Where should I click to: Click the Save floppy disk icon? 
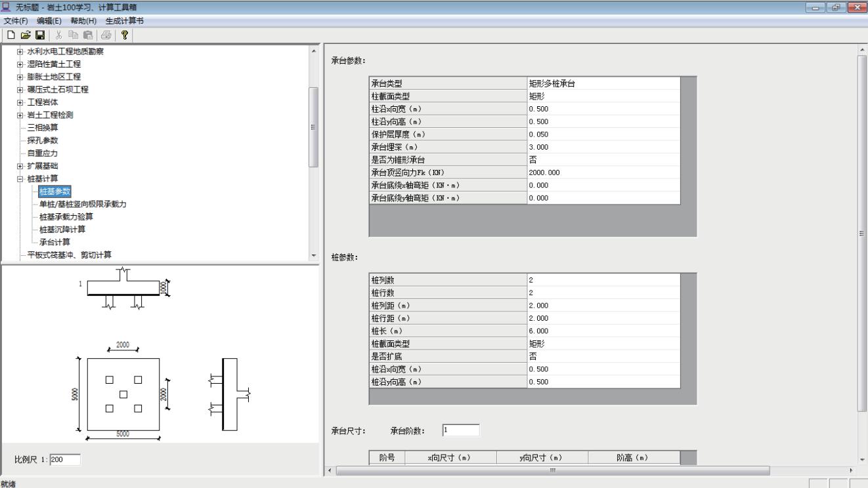tap(40, 35)
